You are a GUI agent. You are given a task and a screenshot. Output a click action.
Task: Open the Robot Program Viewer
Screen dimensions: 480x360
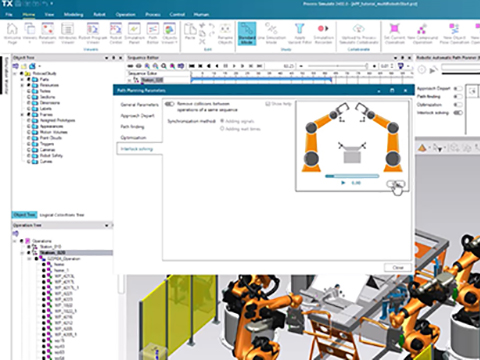click(93, 33)
